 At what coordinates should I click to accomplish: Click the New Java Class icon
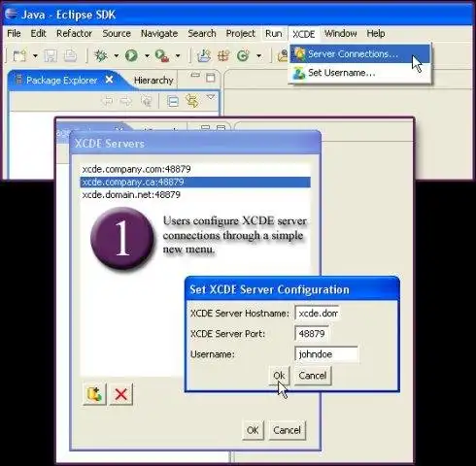[243, 56]
